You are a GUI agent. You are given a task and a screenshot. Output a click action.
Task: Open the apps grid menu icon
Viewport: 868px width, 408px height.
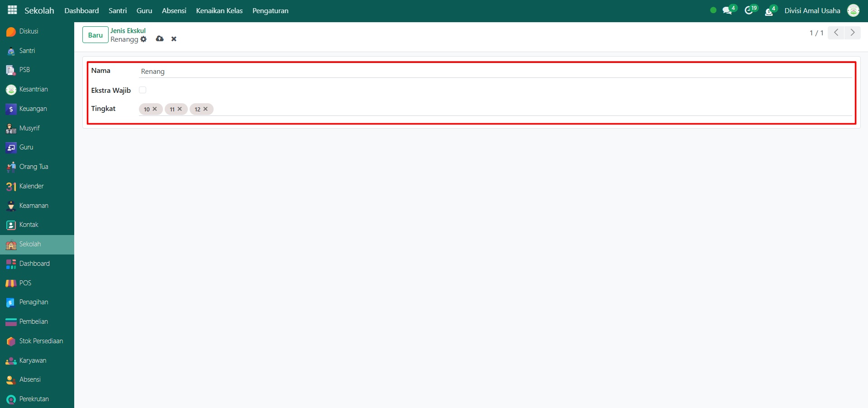coord(12,10)
